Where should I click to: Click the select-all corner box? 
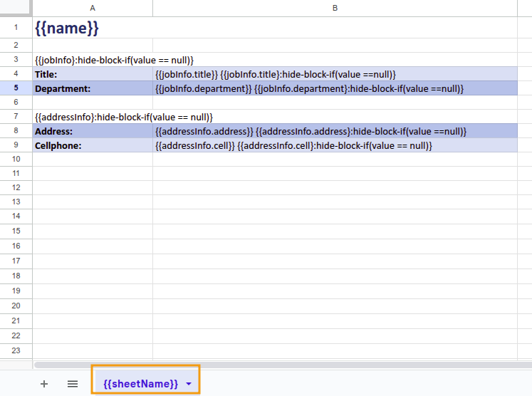(x=16, y=8)
